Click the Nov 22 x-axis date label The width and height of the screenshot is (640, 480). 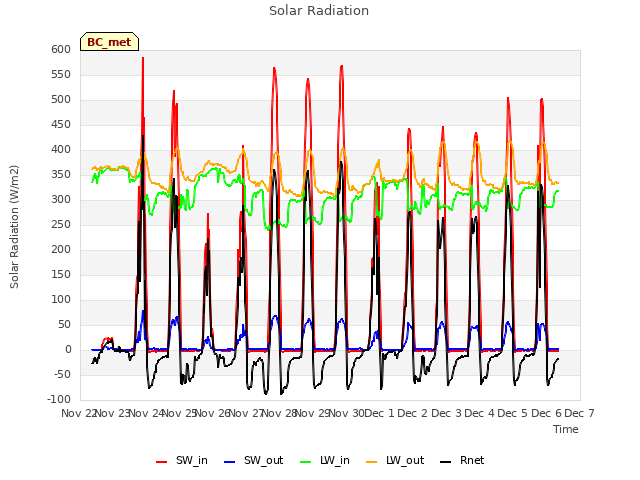pos(79,413)
